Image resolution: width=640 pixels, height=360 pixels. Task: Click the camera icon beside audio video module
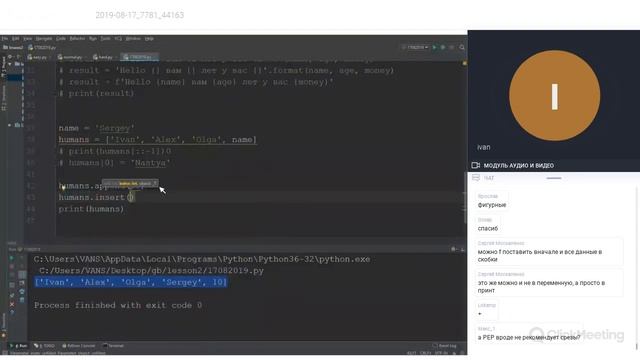point(476,165)
